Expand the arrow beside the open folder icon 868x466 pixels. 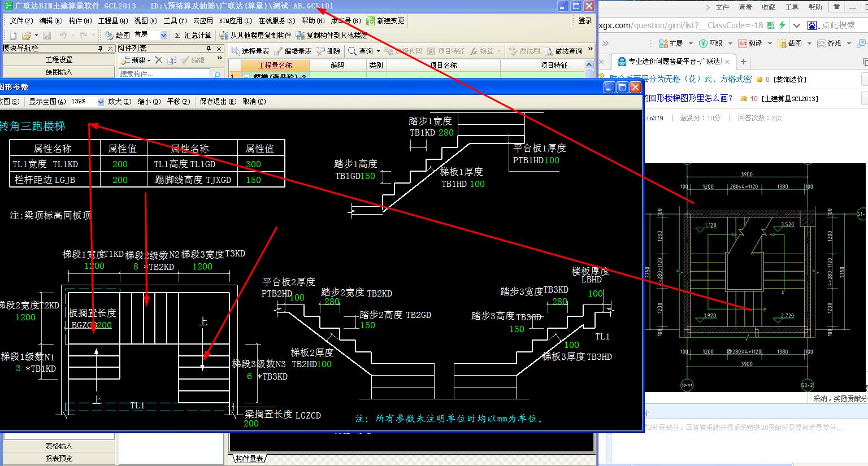pyautogui.click(x=36, y=35)
